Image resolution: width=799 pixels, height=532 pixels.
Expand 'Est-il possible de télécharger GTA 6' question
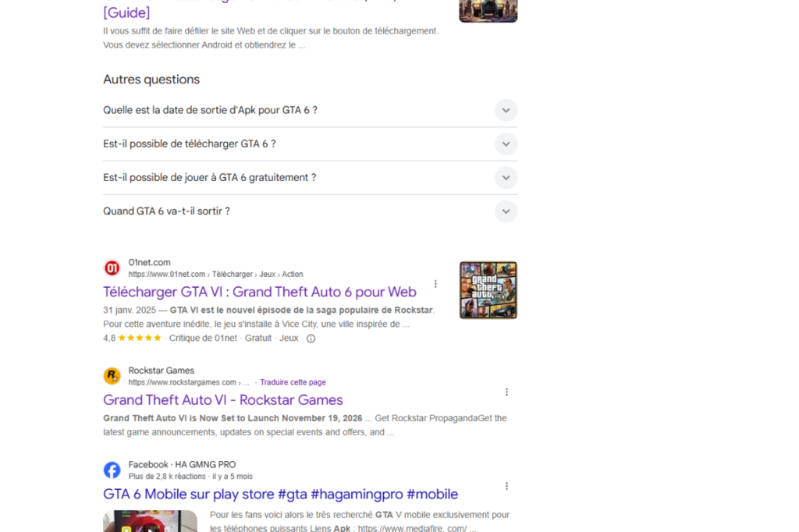[310, 144]
